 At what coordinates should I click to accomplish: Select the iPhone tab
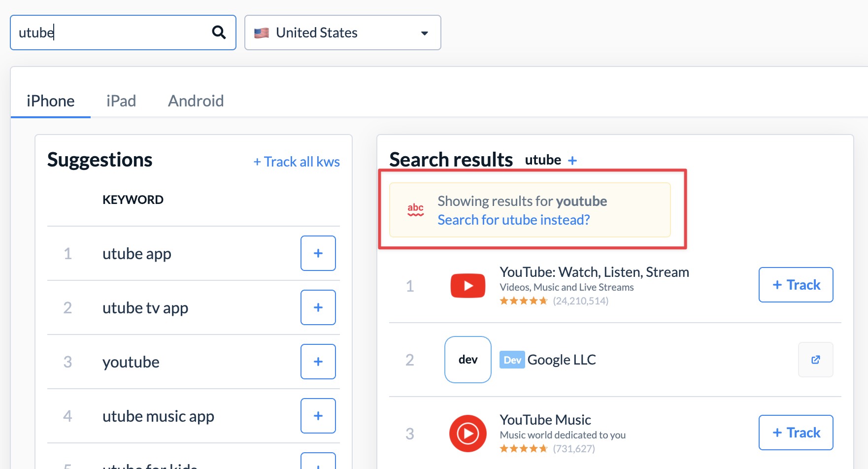(51, 101)
